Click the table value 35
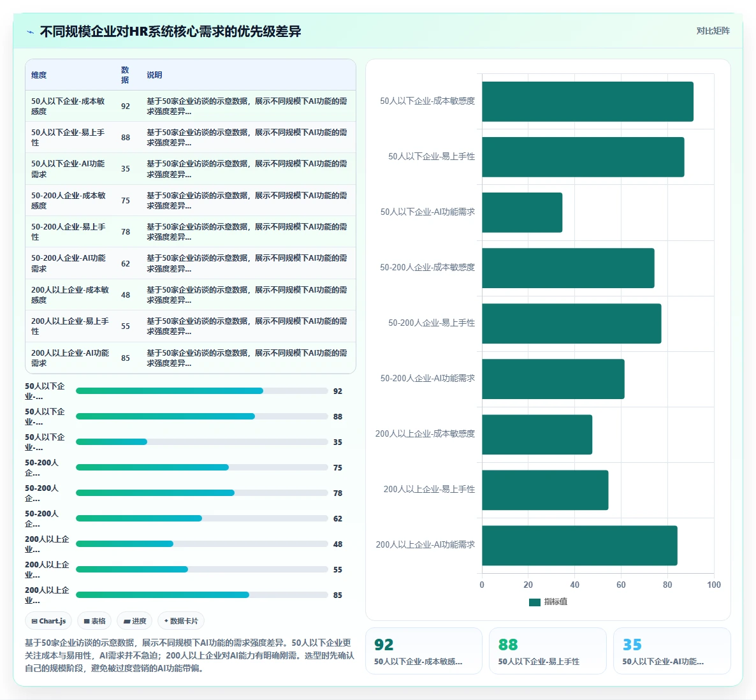This screenshot has height=700, width=756. 126,169
